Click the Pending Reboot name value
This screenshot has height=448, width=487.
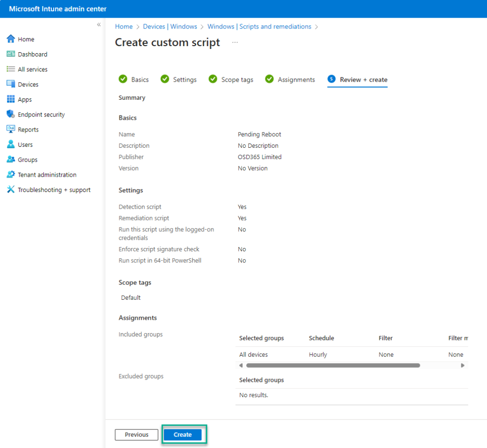pos(259,134)
